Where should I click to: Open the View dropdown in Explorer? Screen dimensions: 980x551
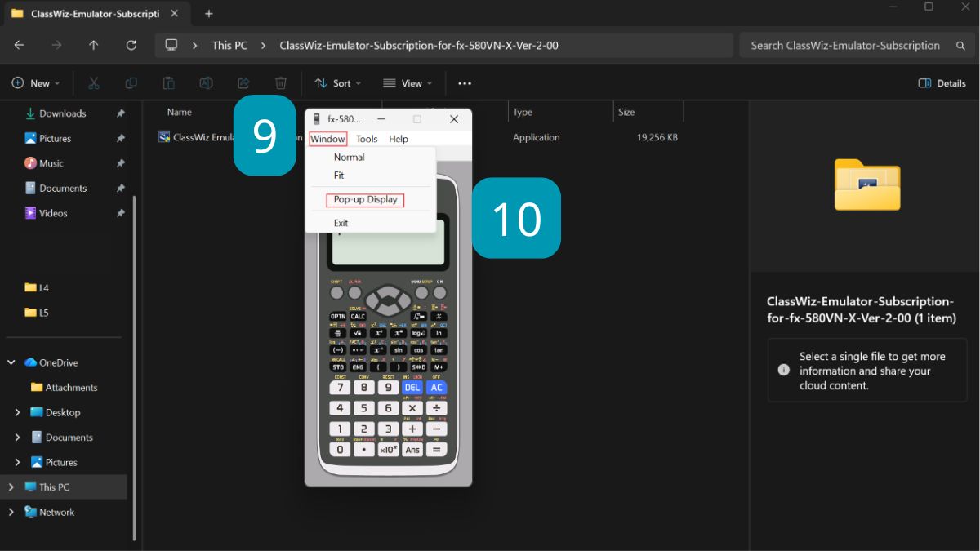point(408,83)
